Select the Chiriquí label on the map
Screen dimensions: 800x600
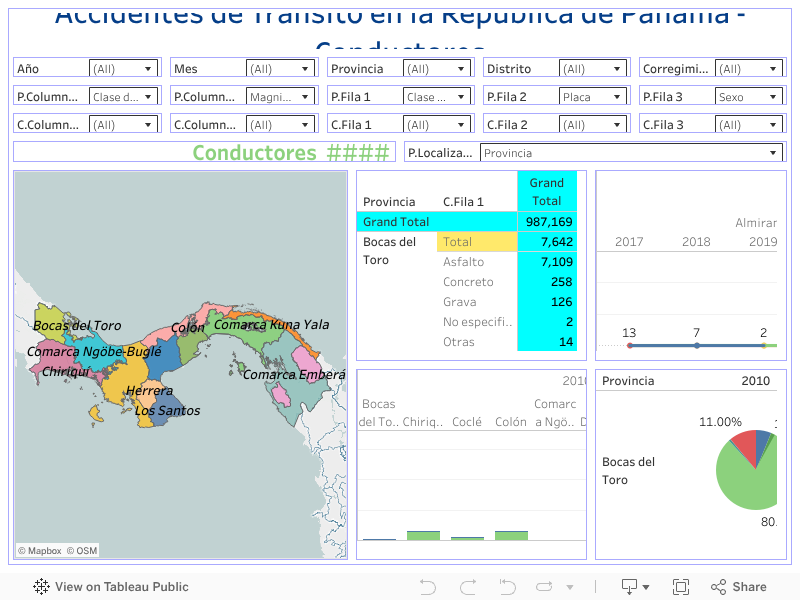(66, 371)
